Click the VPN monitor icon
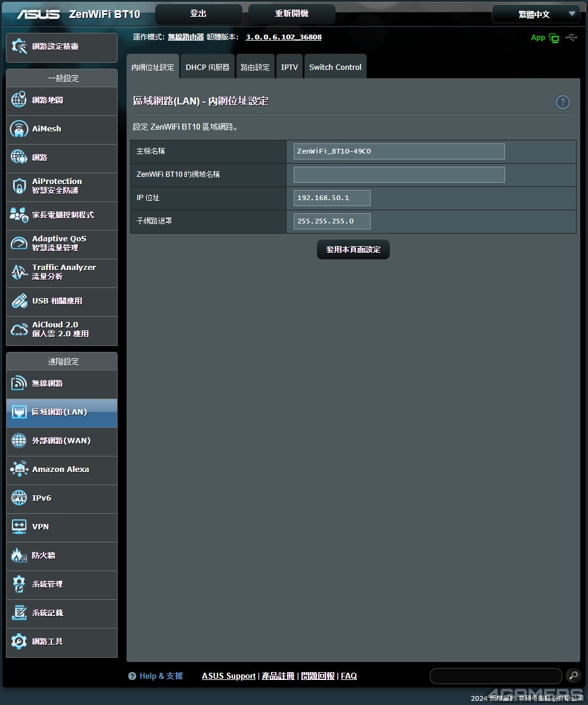This screenshot has width=588, height=705. point(19,526)
